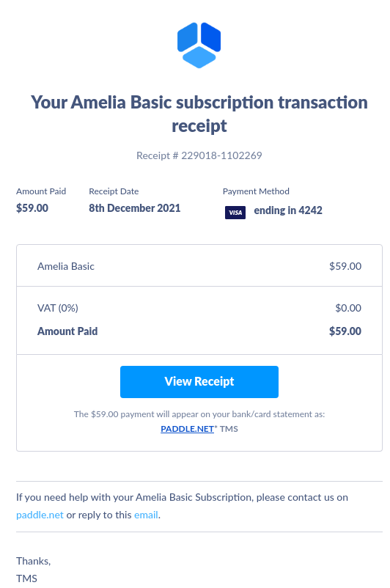Click the $59.00 Amelia Basic line price
Viewport: 390px width, 588px height.
point(345,266)
